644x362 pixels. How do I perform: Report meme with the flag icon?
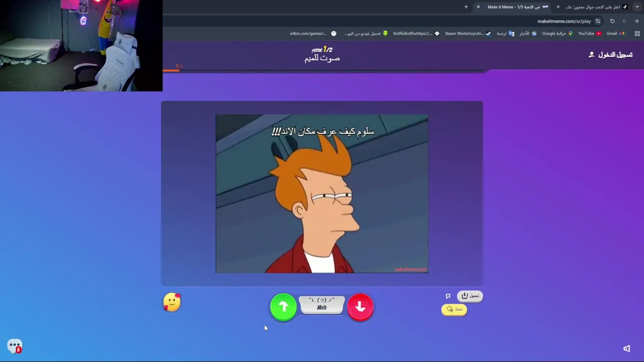[448, 296]
